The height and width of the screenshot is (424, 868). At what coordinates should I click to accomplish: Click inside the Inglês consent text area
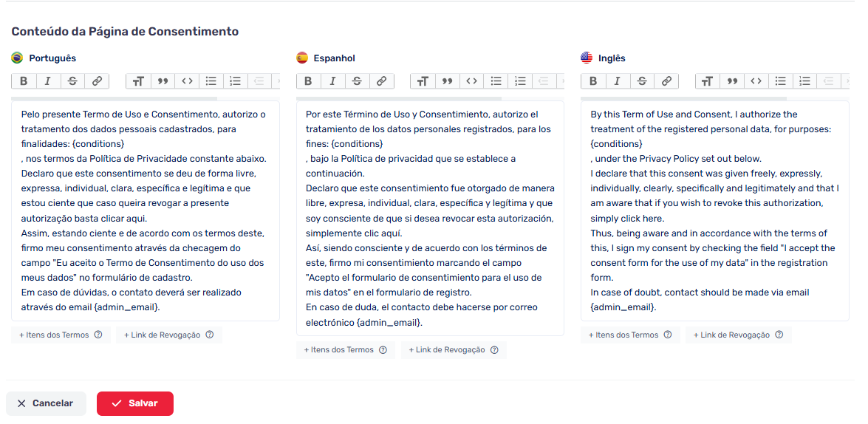pos(714,211)
